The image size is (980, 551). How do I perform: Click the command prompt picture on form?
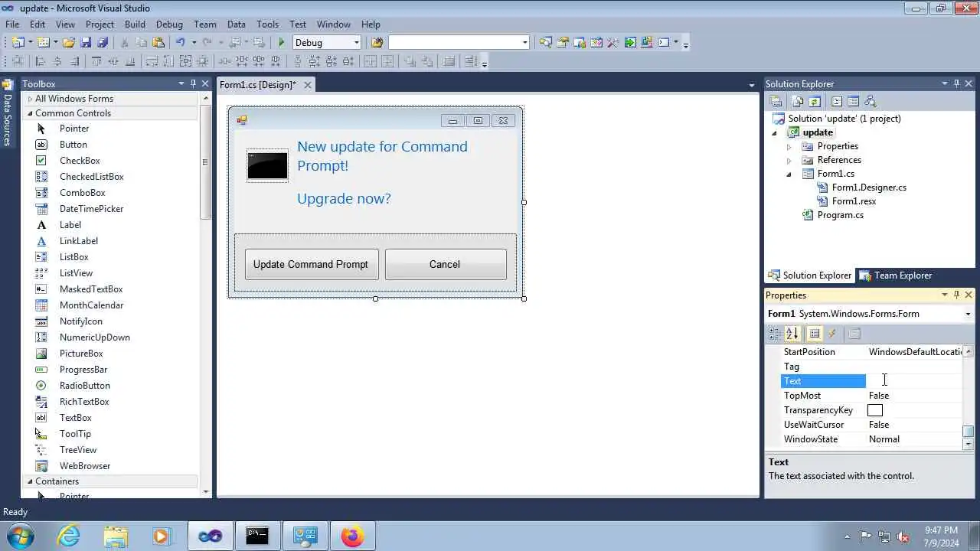coord(267,165)
